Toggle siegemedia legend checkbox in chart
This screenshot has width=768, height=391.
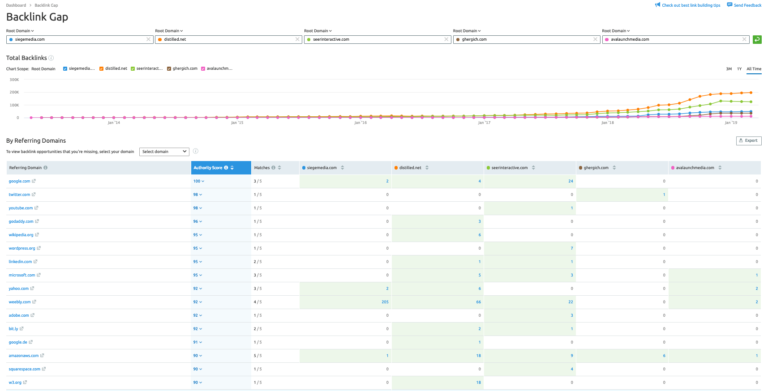pos(65,69)
